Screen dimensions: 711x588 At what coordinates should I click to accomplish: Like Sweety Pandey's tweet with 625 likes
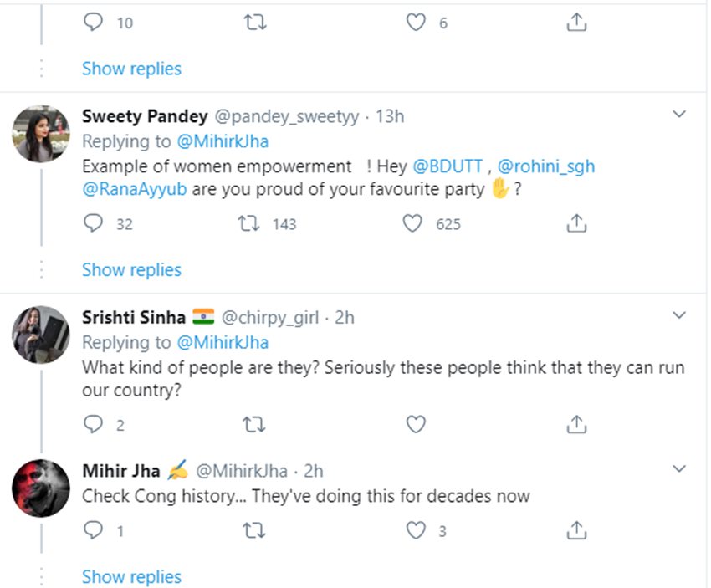click(x=413, y=223)
